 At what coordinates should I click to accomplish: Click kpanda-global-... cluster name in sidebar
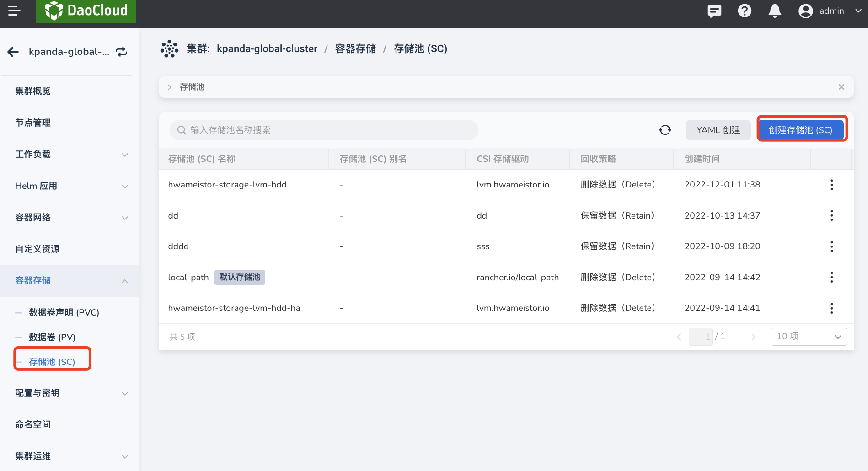(x=69, y=52)
